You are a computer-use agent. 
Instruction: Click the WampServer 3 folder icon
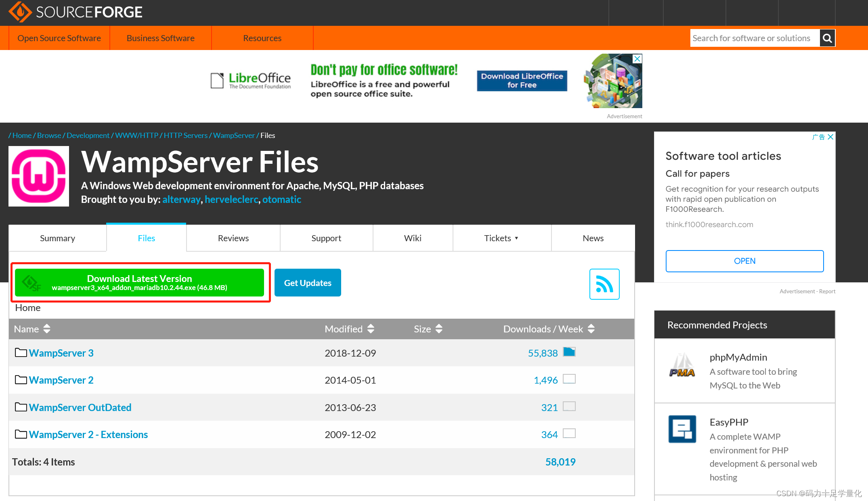click(x=21, y=353)
